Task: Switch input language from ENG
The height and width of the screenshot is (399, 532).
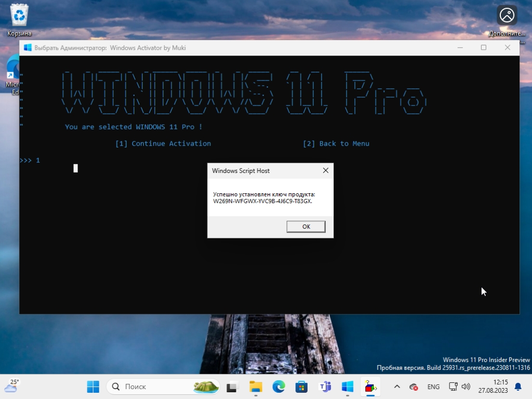Action: (433, 387)
